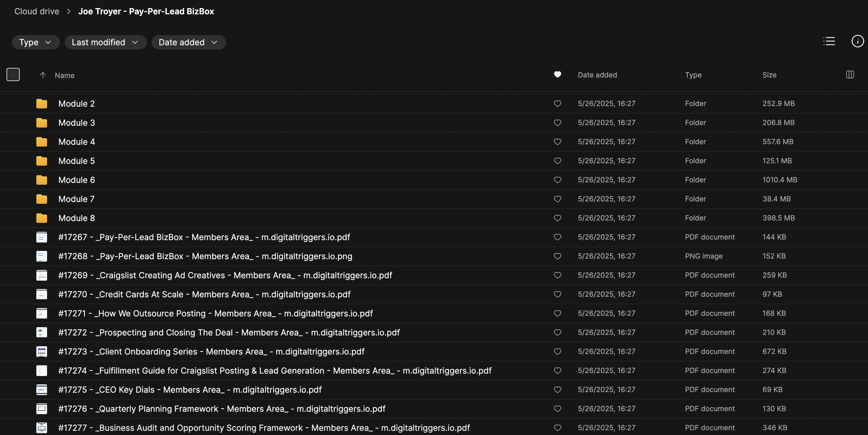Open the Type filter dropdown
This screenshot has height=435, width=868.
coord(35,42)
